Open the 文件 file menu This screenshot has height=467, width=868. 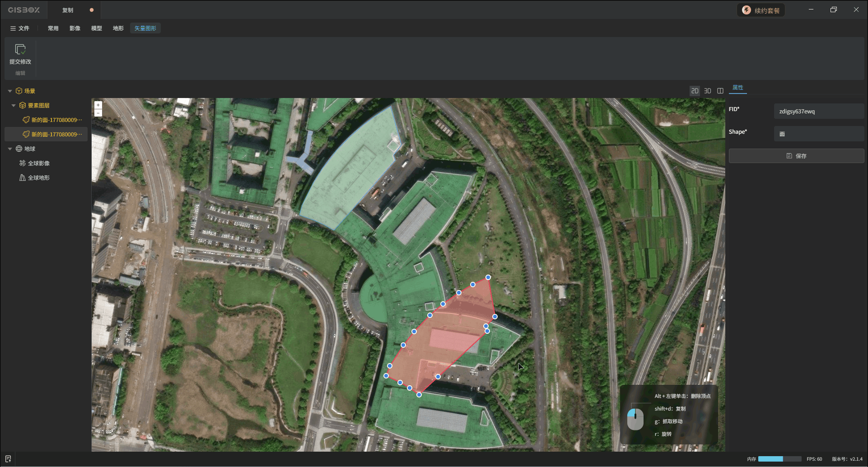tap(19, 28)
